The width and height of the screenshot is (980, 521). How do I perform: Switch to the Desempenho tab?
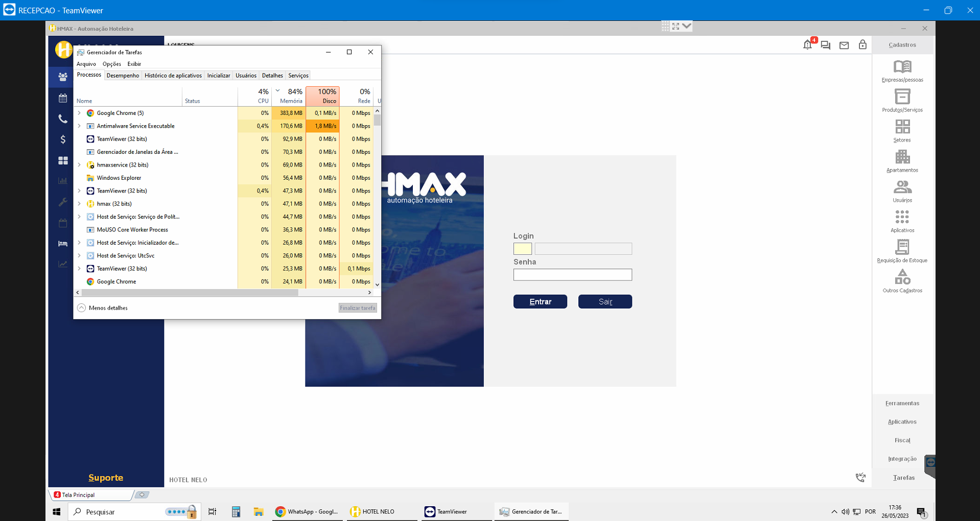point(123,76)
